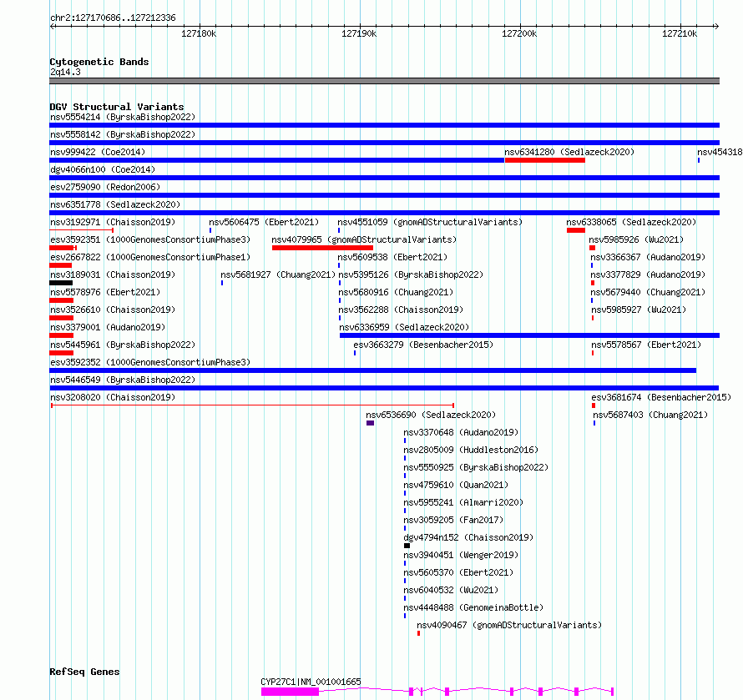
Task: Open nsv3059205 (Fan2017) variant
Action: coord(453,520)
